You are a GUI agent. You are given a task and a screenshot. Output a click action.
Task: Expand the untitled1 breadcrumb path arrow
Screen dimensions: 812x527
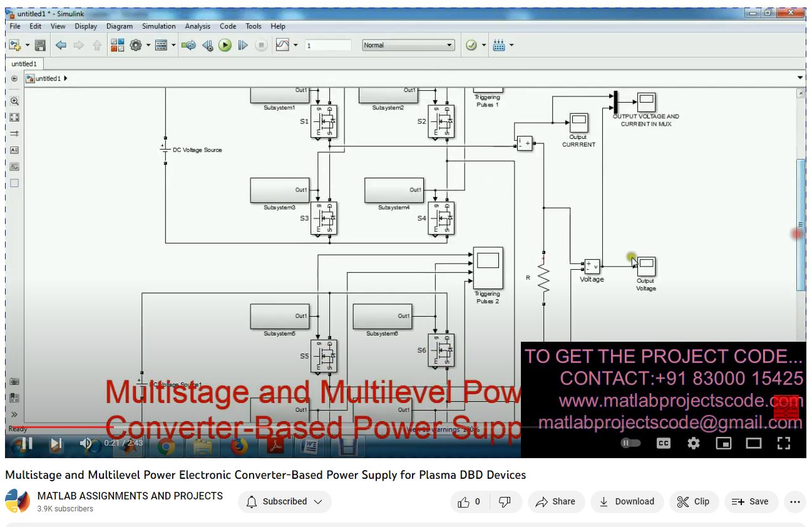click(x=66, y=78)
